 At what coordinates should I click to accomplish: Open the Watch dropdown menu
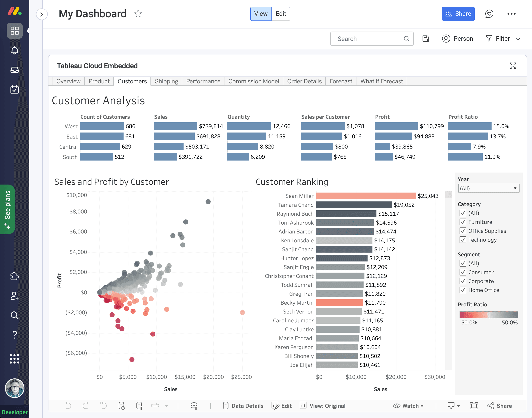click(x=408, y=406)
